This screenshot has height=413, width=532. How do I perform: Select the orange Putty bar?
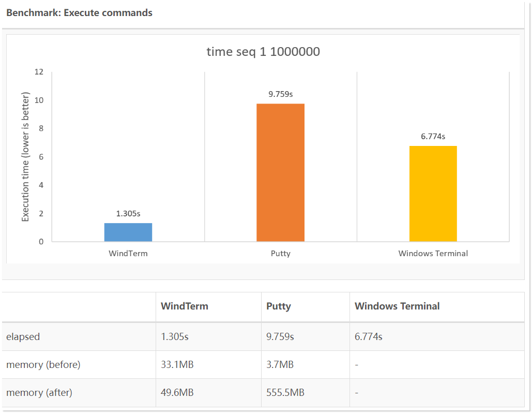[x=280, y=172]
